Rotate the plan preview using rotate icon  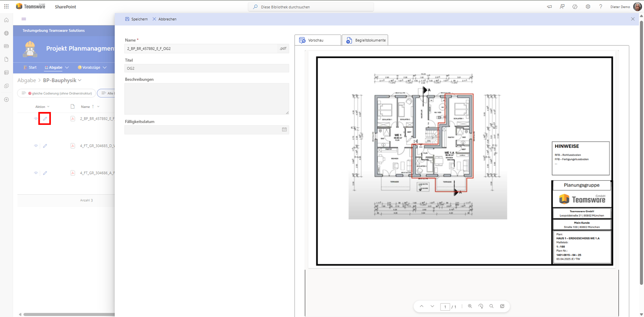point(481,306)
